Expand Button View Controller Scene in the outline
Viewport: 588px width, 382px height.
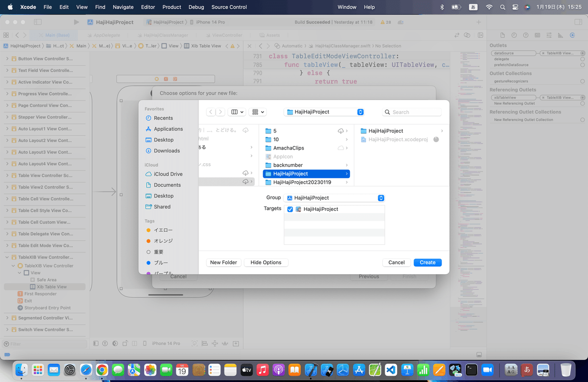point(7,59)
